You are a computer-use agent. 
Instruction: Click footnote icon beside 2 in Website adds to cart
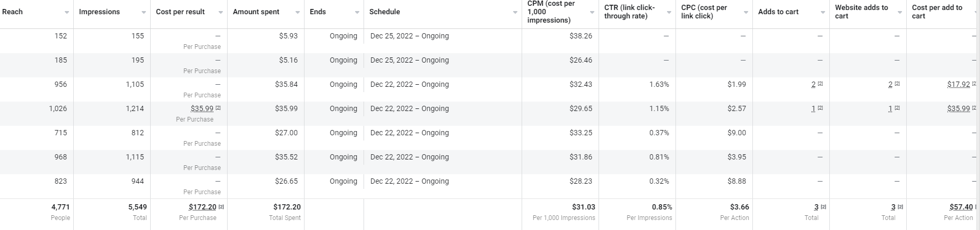(898, 84)
